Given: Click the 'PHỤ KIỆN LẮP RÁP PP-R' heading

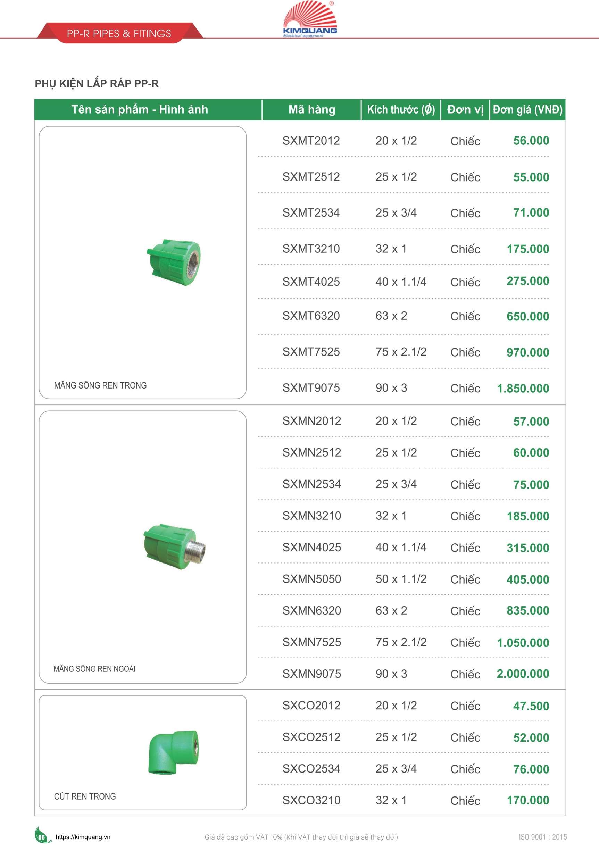Looking at the screenshot, I should (x=97, y=83).
